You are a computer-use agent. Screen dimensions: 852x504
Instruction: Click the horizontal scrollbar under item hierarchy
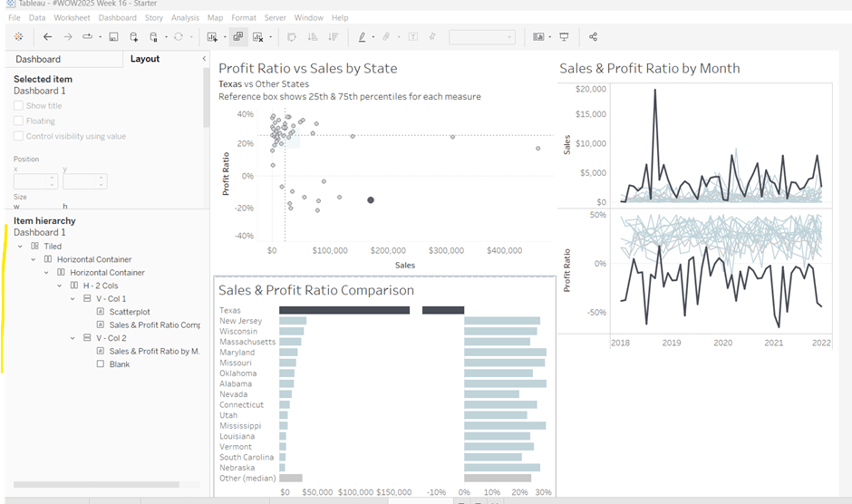tap(95, 485)
